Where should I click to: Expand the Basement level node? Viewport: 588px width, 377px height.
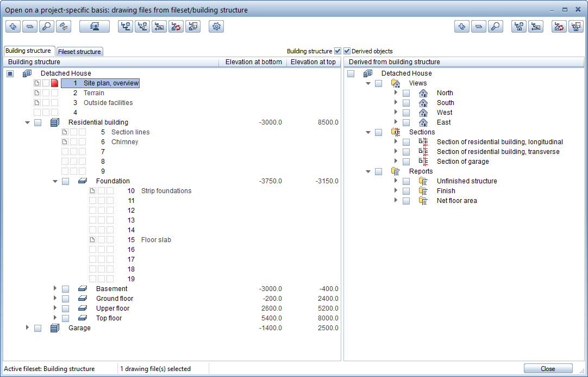(55, 289)
